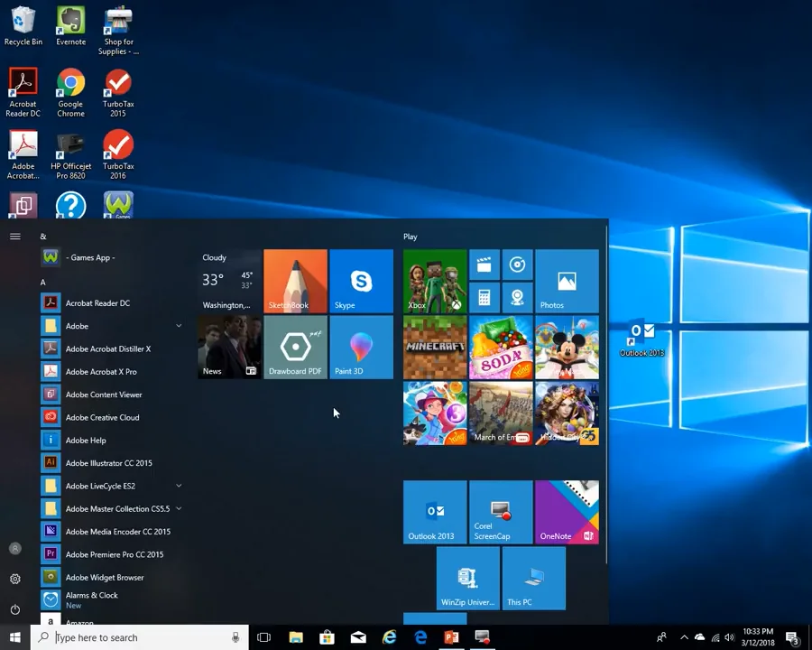
Task: Click the Cortana microphone icon
Action: pos(235,637)
